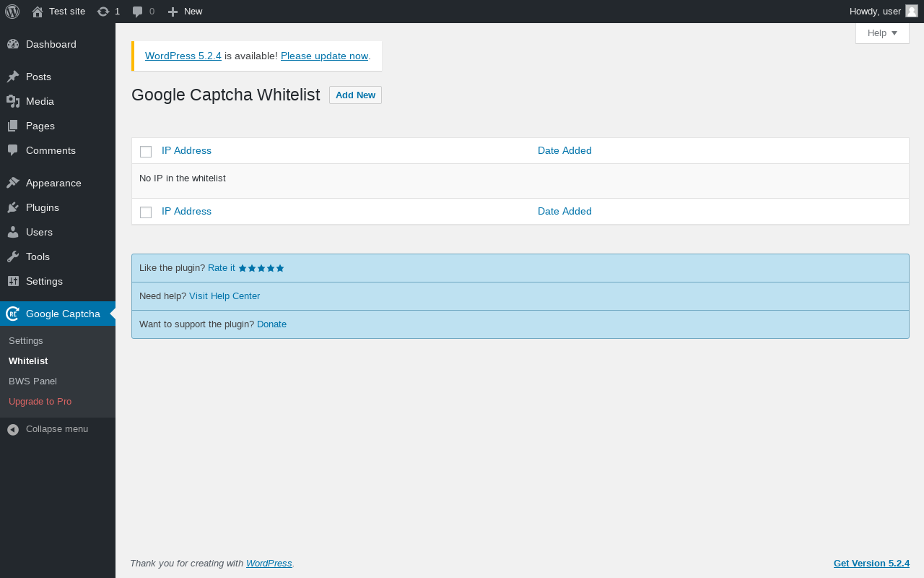Expand the Help dropdown tab
The height and width of the screenshot is (578, 924).
pos(882,33)
